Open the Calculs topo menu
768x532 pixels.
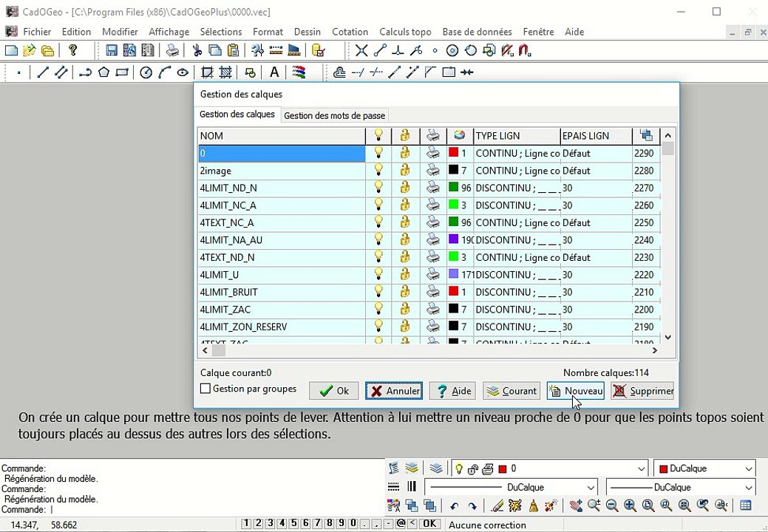[405, 32]
